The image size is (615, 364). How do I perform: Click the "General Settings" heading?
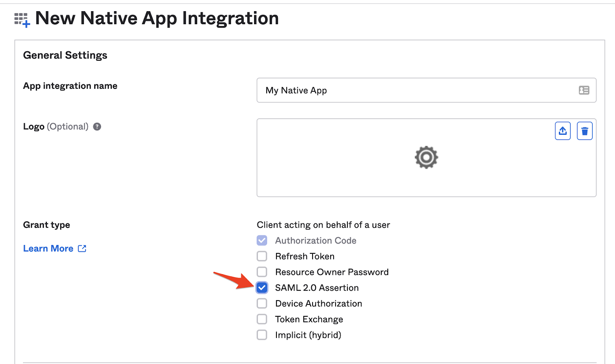coord(65,55)
